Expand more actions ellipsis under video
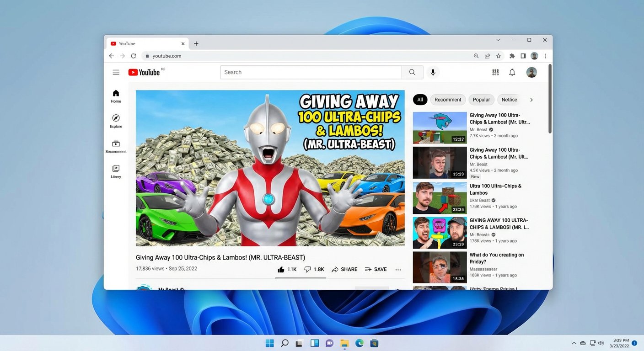644x351 pixels. [398, 270]
